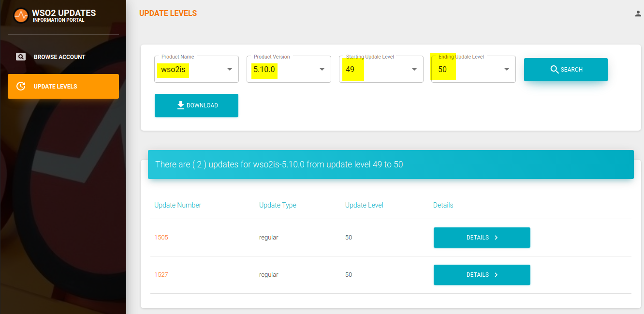Viewport: 644px width, 314px height.
Task: Go to Browse Account in sidebar
Action: pos(59,57)
